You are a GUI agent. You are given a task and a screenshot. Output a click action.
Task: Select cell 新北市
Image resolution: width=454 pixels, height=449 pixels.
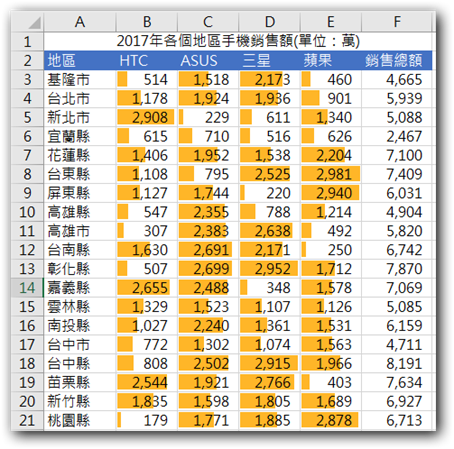pos(80,118)
